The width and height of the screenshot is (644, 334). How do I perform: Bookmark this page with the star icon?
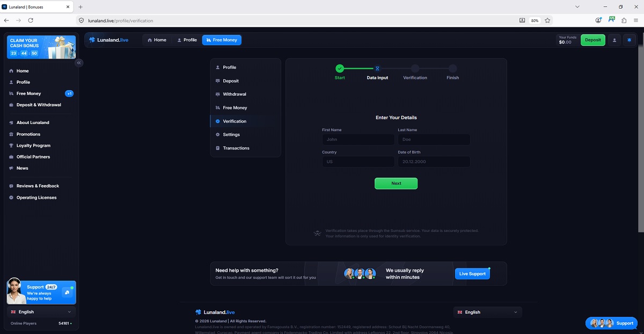[547, 20]
